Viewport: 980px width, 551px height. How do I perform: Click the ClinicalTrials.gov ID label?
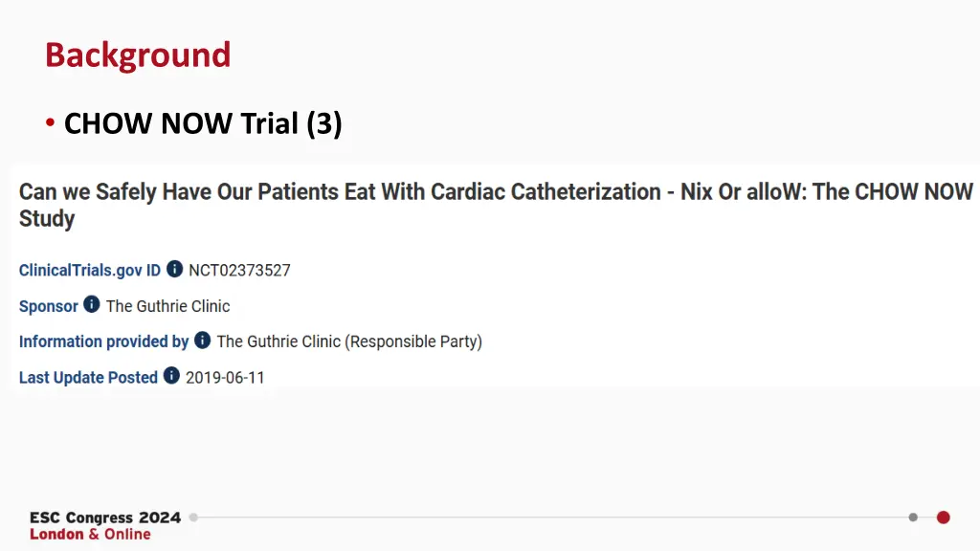pos(89,271)
